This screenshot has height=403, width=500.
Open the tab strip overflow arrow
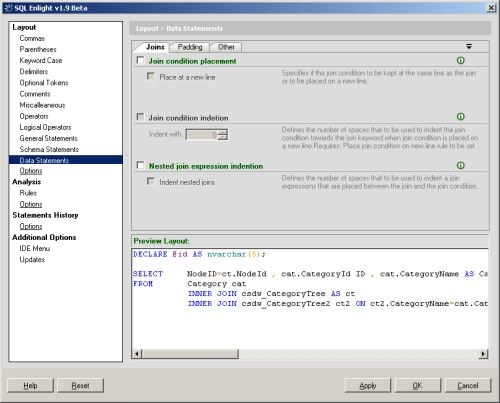click(x=469, y=46)
